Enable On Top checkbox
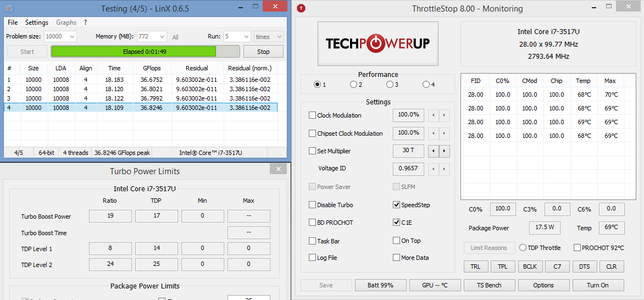644x300 pixels. pos(396,241)
